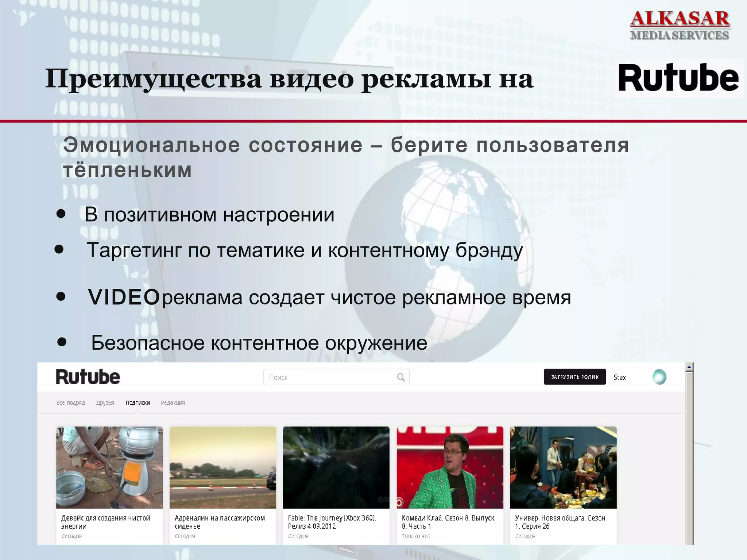Click Сегодня under the Fable card
Screen dimensions: 747x560
[298, 536]
